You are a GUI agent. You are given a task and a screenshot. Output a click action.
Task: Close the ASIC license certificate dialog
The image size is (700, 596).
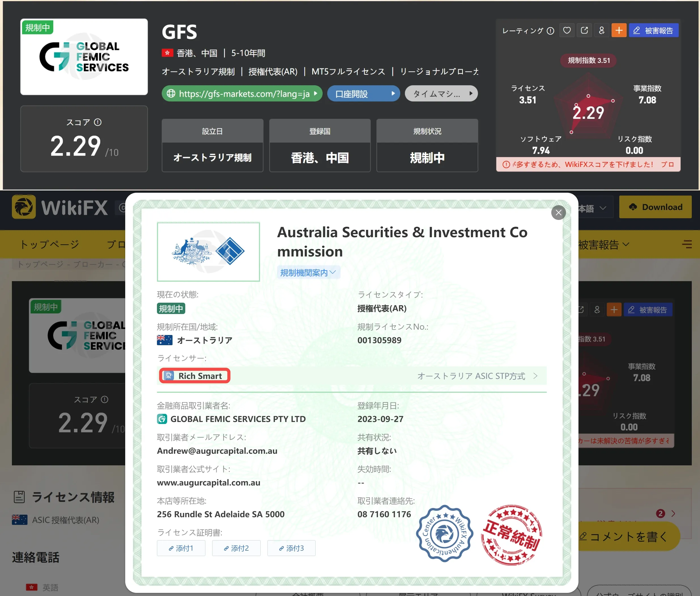(x=559, y=213)
